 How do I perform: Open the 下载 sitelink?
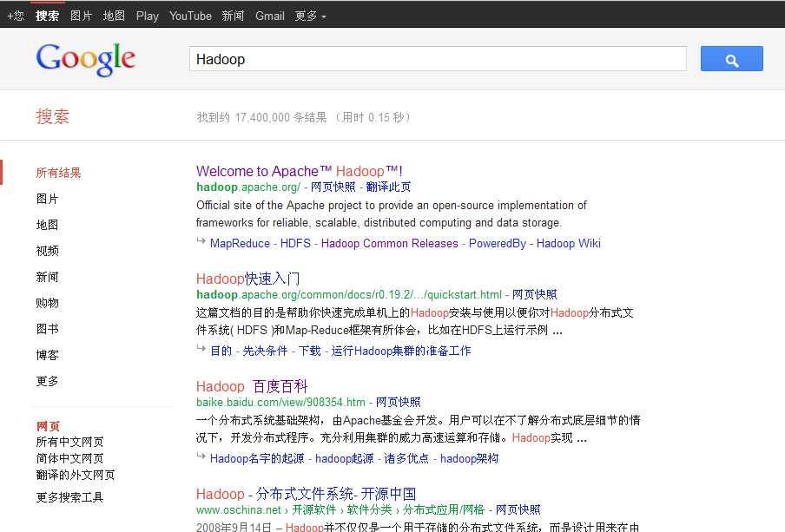(x=309, y=351)
